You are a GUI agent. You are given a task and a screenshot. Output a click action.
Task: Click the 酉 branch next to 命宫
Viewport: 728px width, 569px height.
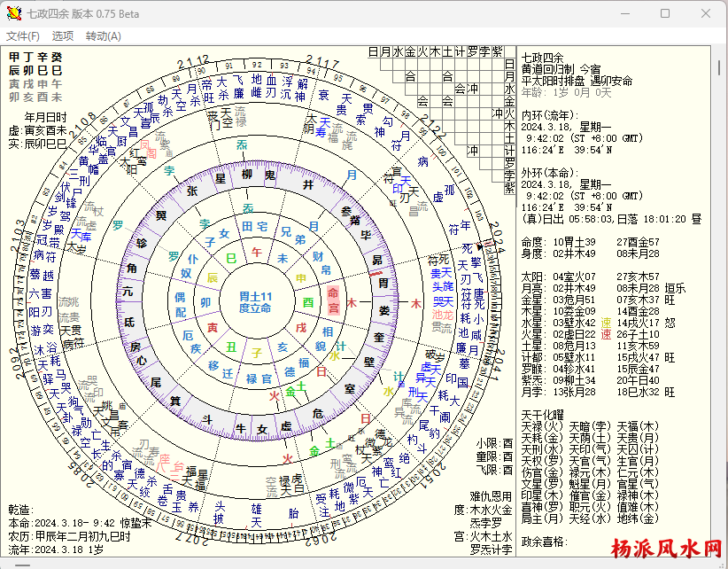(x=308, y=302)
